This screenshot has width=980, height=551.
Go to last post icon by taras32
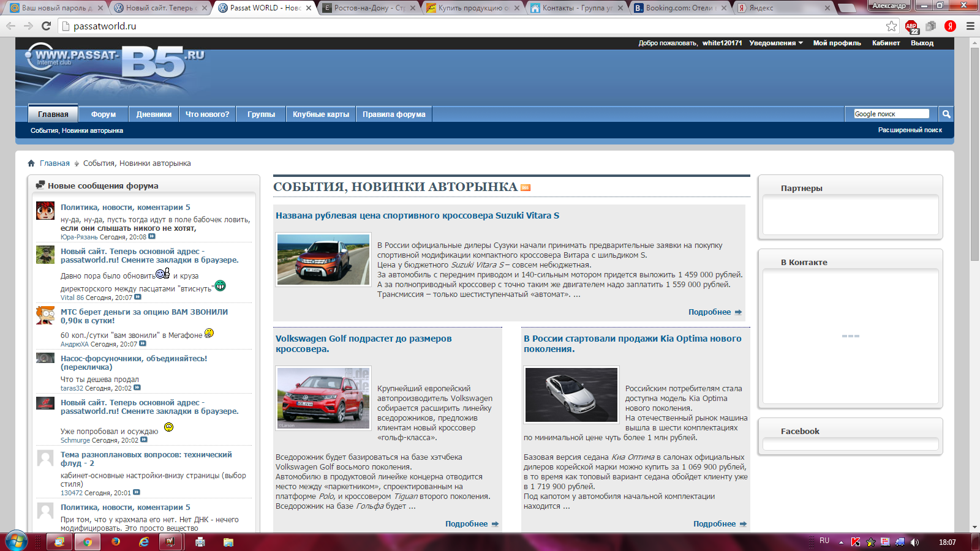coord(137,388)
